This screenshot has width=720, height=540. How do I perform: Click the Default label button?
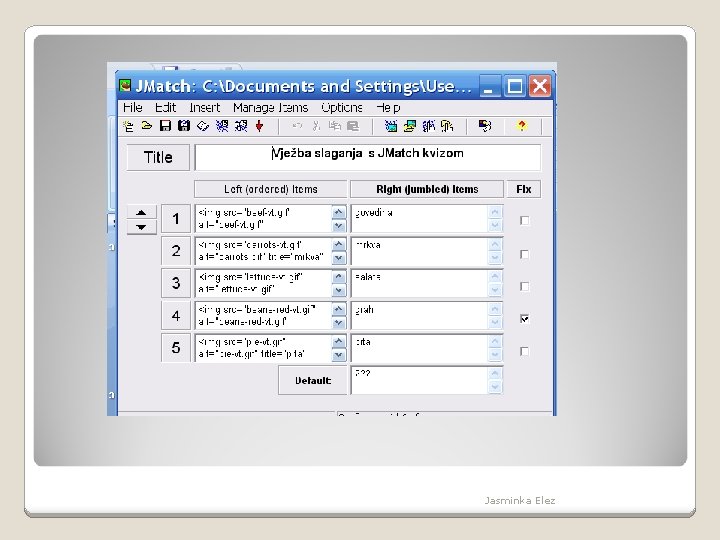(313, 381)
